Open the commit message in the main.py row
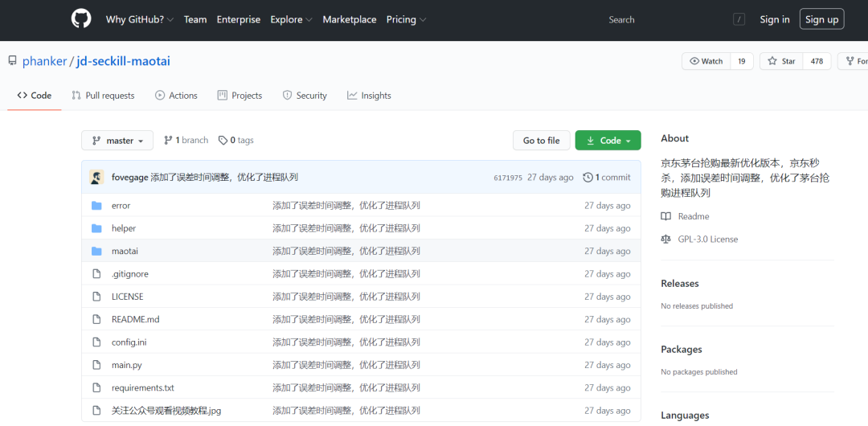This screenshot has width=868, height=426. (x=346, y=364)
